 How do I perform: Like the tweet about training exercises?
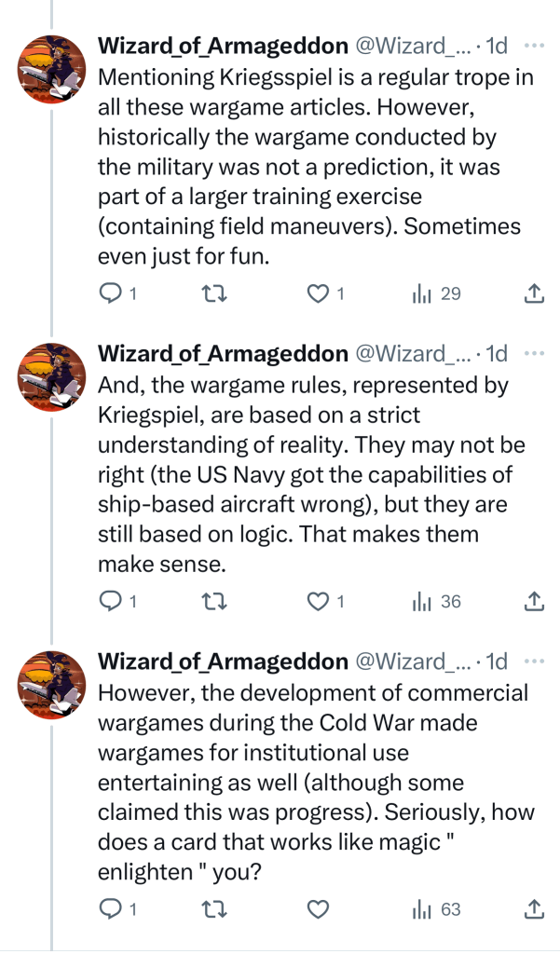point(319,294)
